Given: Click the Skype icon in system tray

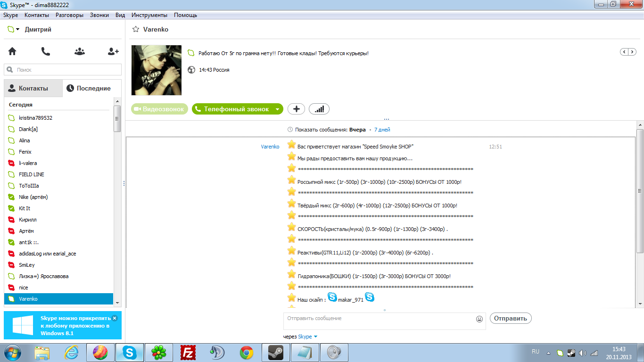Looking at the screenshot, I should click(x=560, y=353).
